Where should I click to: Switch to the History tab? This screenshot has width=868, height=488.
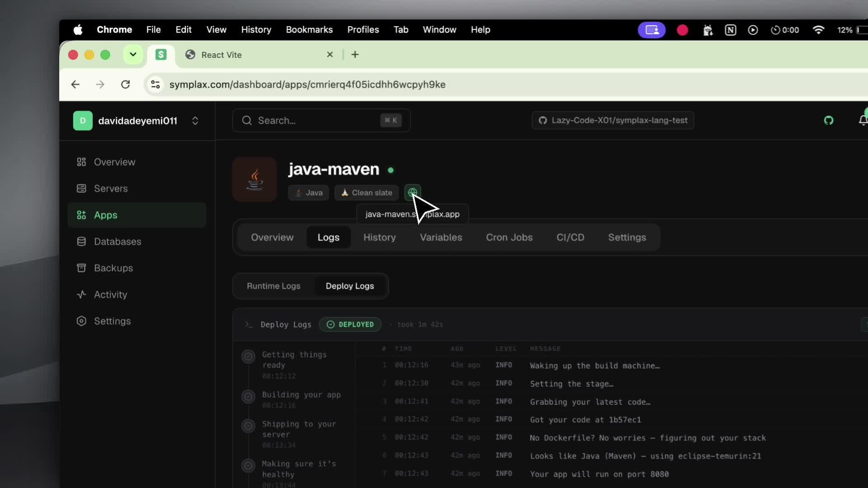379,238
